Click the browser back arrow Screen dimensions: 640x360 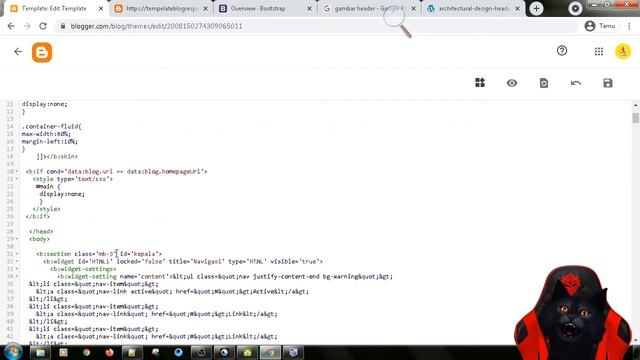[x=11, y=26]
